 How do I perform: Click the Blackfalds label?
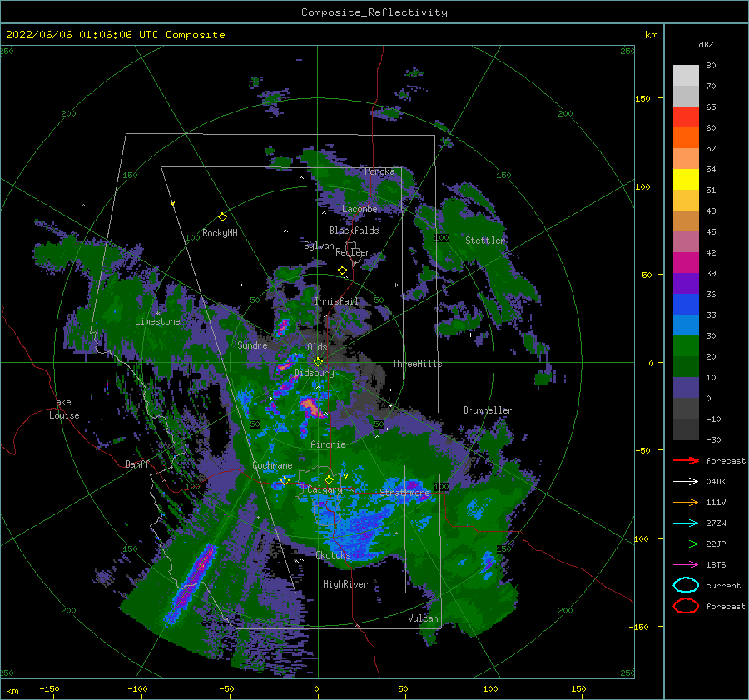(354, 231)
